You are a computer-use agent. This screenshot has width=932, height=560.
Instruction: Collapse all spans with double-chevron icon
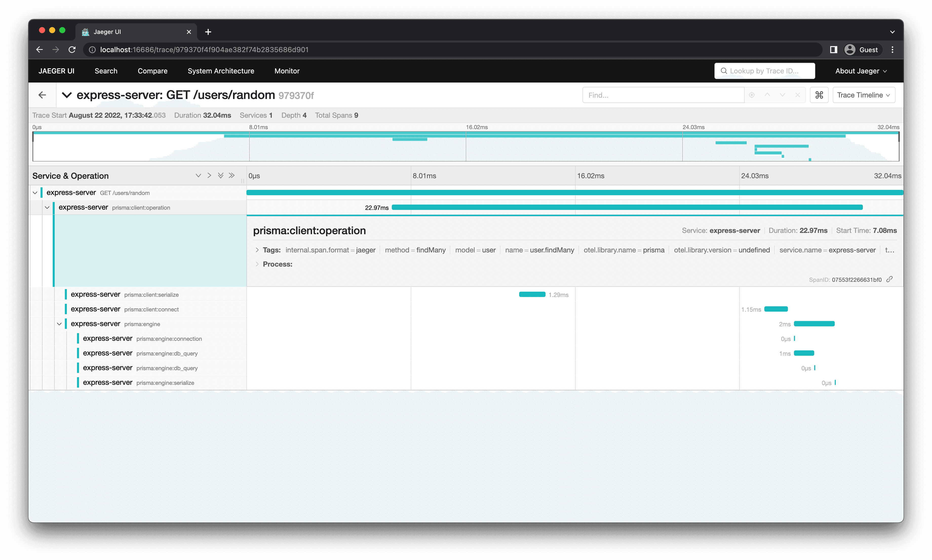220,175
